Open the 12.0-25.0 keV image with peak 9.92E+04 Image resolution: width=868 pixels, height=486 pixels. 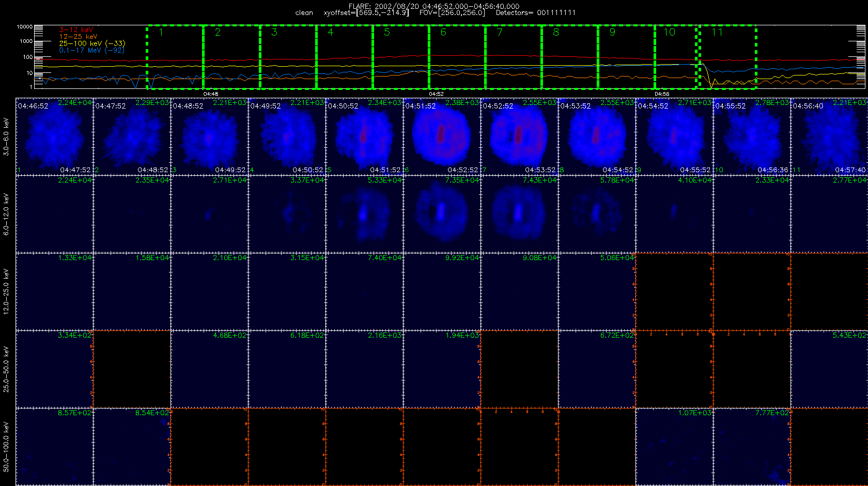click(x=442, y=292)
